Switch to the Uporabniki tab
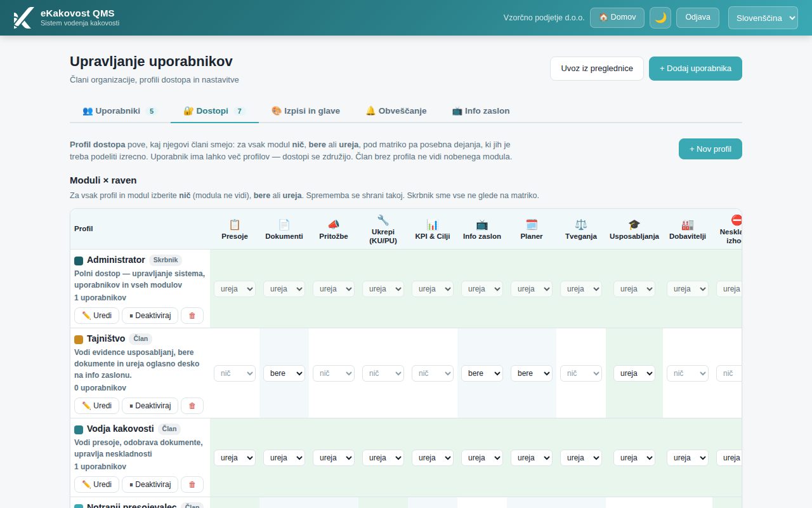Viewport: 812px width, 508px height. (x=120, y=110)
